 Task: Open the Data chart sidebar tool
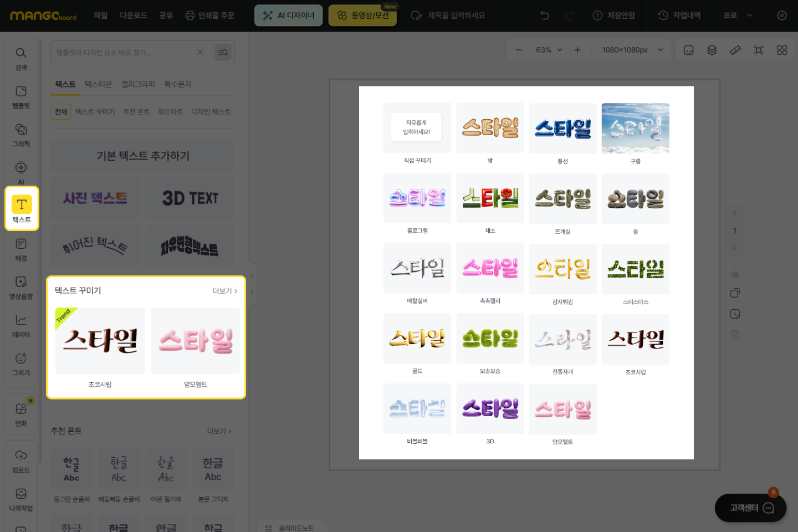21,326
